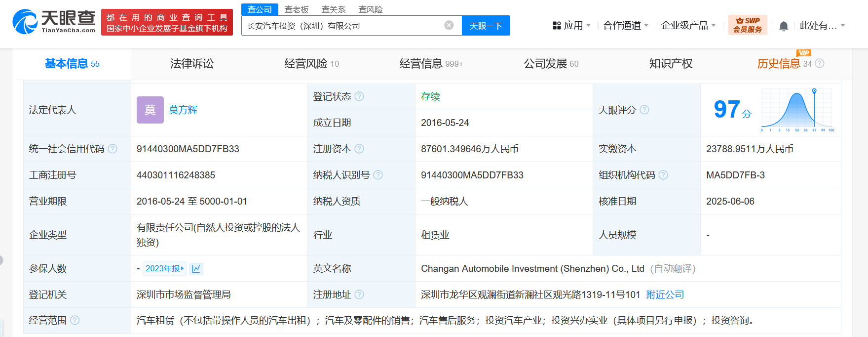The width and height of the screenshot is (868, 337).
Task: Click help icon beside 经营范围
Action: [75, 320]
